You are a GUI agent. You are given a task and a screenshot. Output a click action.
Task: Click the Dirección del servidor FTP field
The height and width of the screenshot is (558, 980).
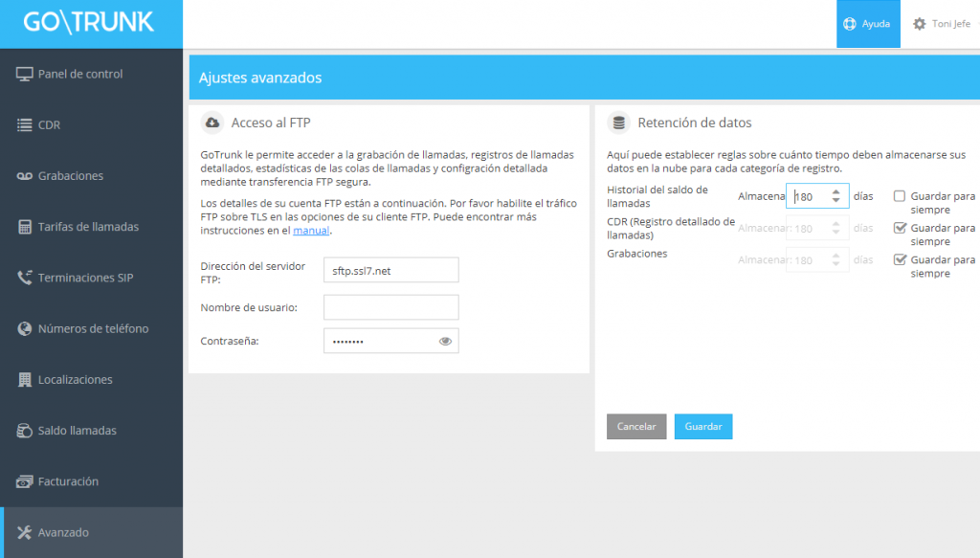click(x=391, y=270)
